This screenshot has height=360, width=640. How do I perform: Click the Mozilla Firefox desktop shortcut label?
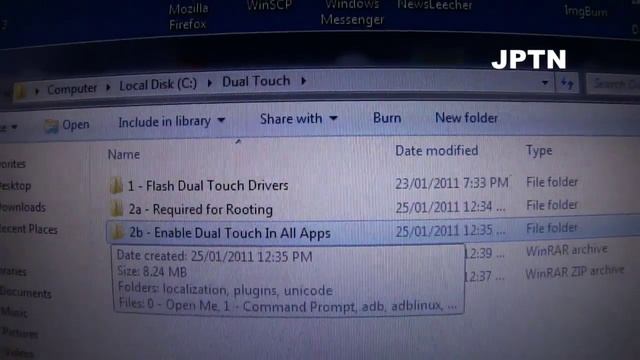(x=188, y=16)
